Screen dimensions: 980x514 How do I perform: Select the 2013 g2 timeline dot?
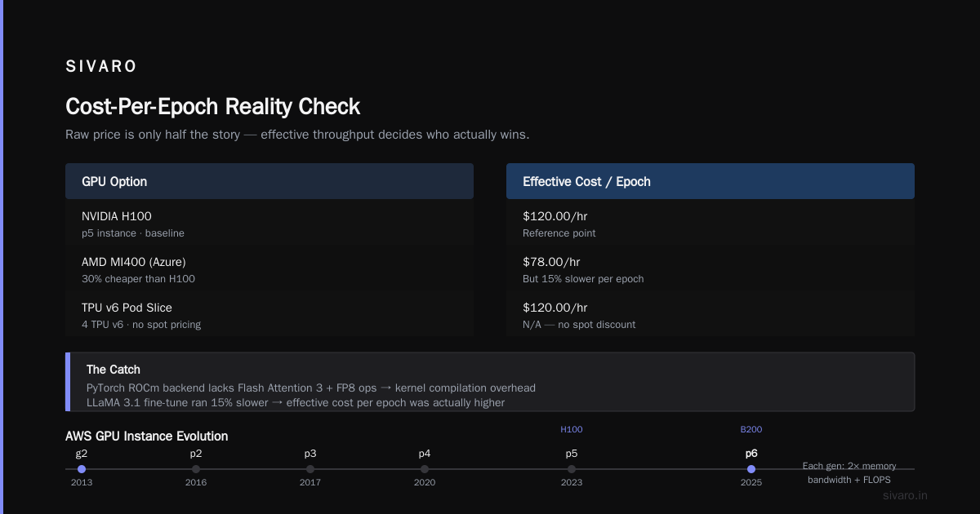tap(82, 469)
